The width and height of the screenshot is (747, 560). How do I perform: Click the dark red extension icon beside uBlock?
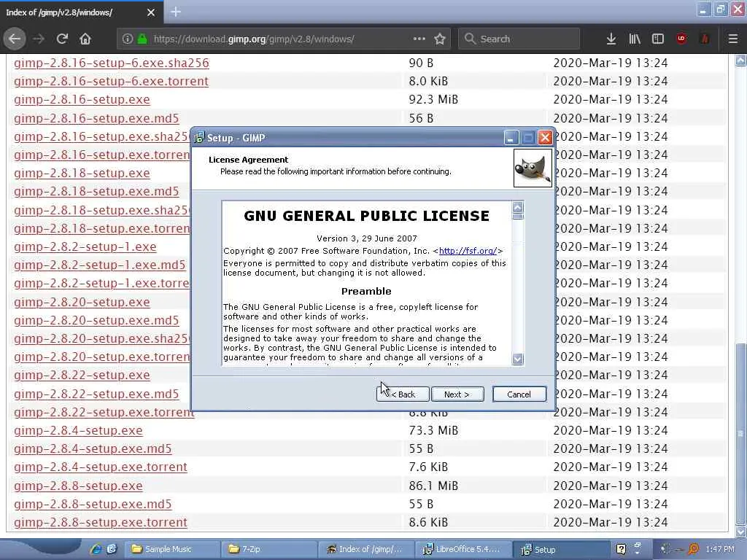[705, 39]
